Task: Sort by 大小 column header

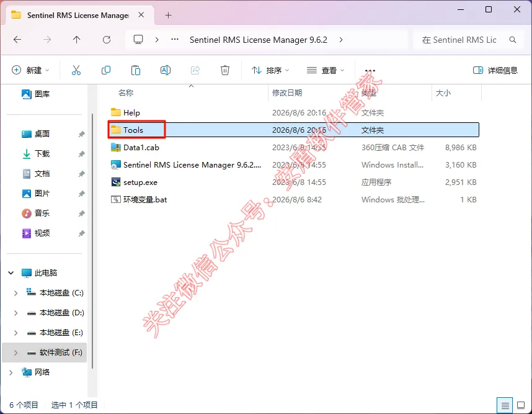Action: [443, 92]
